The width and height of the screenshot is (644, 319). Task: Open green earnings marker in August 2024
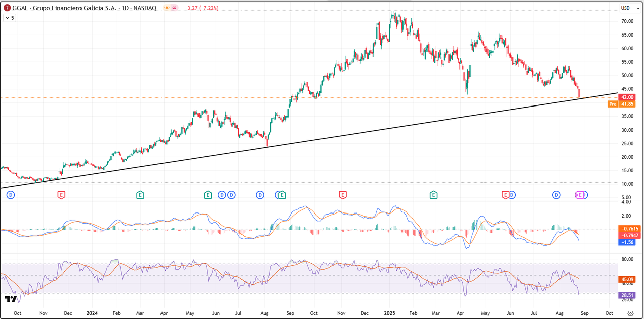coord(282,195)
